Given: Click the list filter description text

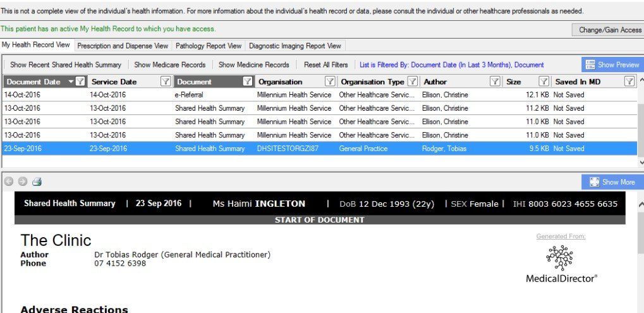Looking at the screenshot, I should [x=451, y=65].
